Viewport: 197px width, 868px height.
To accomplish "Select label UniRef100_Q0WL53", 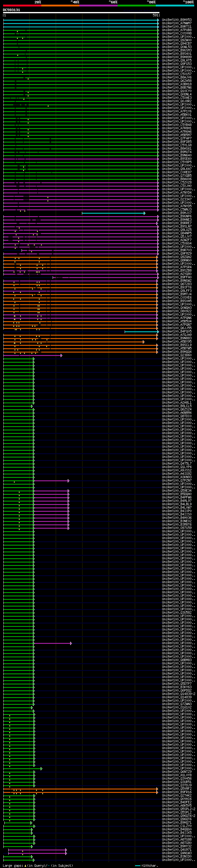I will click(x=177, y=47).
